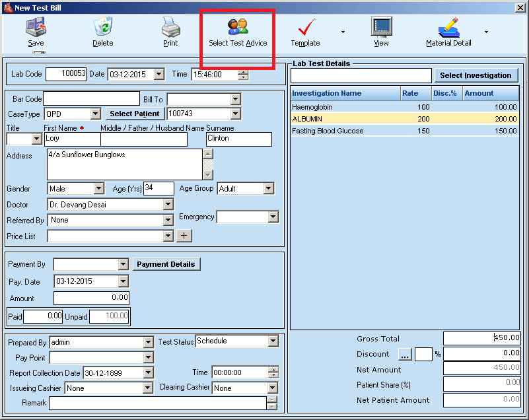
Task: Open the Test Status dropdown
Action: point(273,341)
